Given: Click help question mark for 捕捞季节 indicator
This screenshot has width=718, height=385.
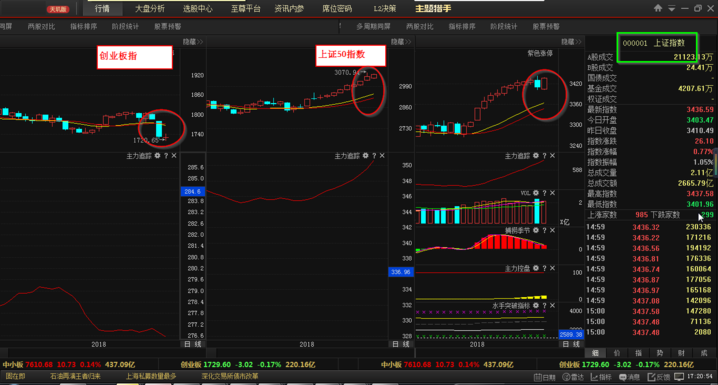Looking at the screenshot, I should [544, 230].
